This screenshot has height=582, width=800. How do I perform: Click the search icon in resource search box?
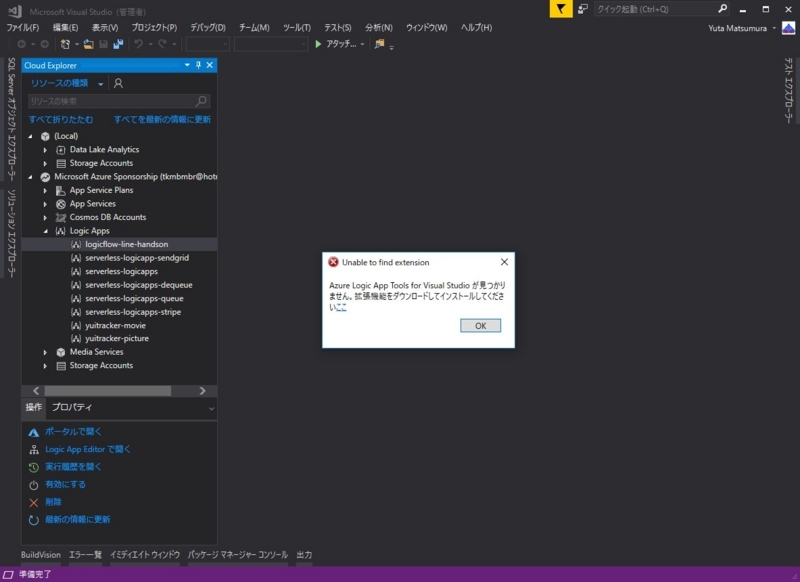[x=202, y=101]
